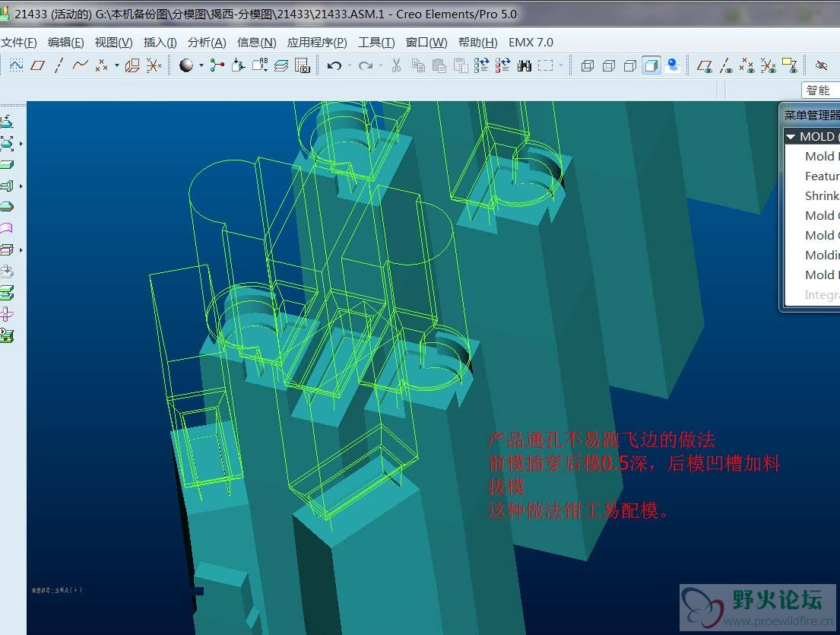This screenshot has height=635, width=840.
Task: Click the model tree relations icon
Action: tap(217, 65)
